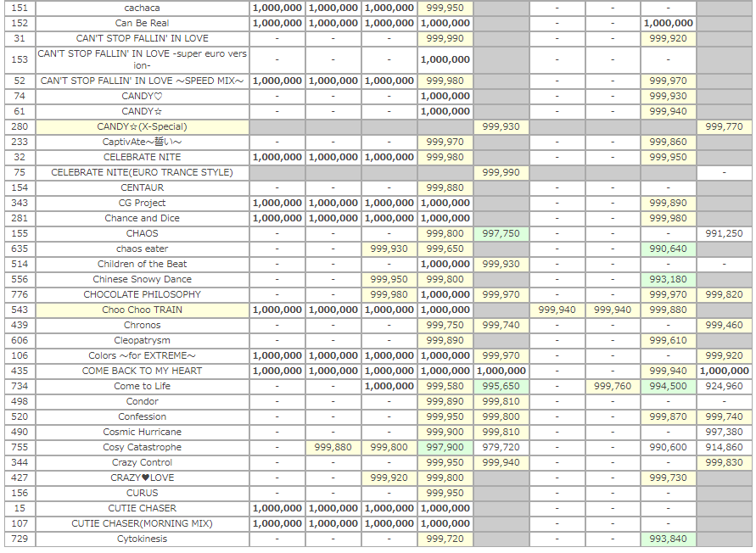Click the 999,830 score for Crazy Control
This screenshot has width=756, height=553.
point(724,462)
